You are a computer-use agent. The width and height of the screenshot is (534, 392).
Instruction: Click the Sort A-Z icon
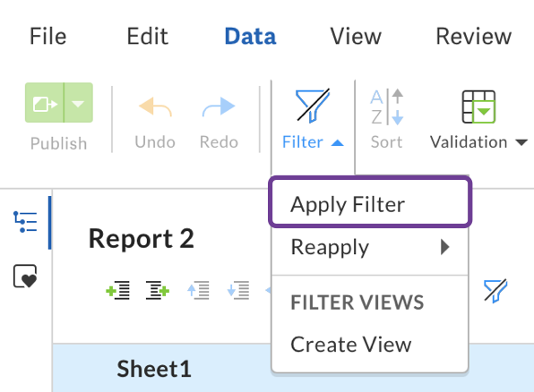tap(386, 107)
